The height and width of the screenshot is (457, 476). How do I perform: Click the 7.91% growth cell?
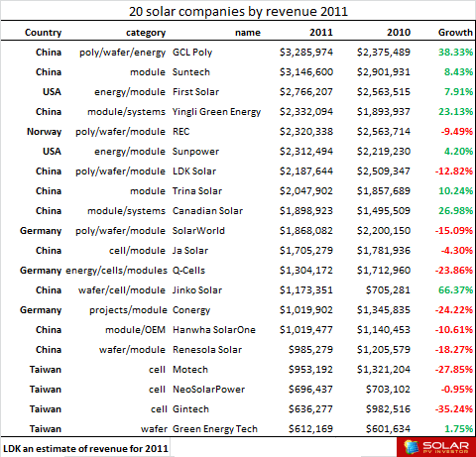coord(458,92)
